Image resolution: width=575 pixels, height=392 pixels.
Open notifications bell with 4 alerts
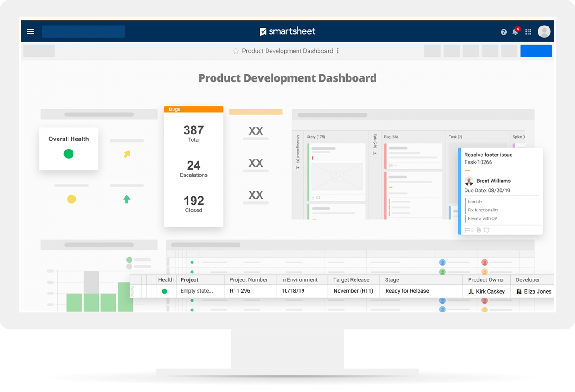516,31
